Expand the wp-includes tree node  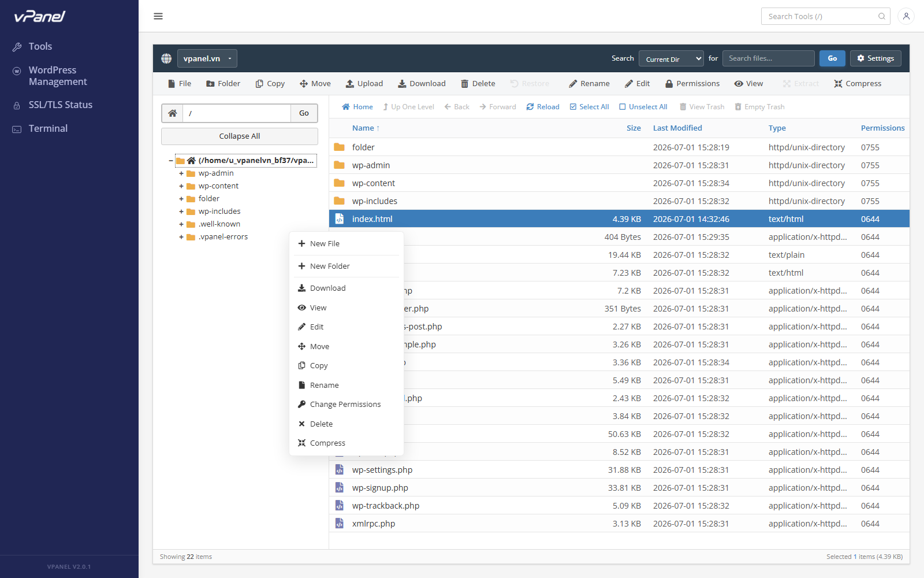181,212
